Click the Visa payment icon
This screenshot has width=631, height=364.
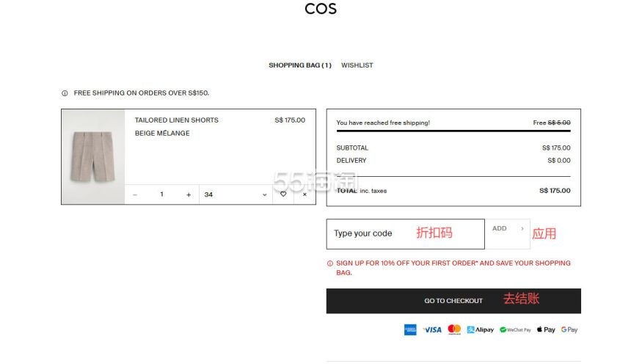[432, 330]
